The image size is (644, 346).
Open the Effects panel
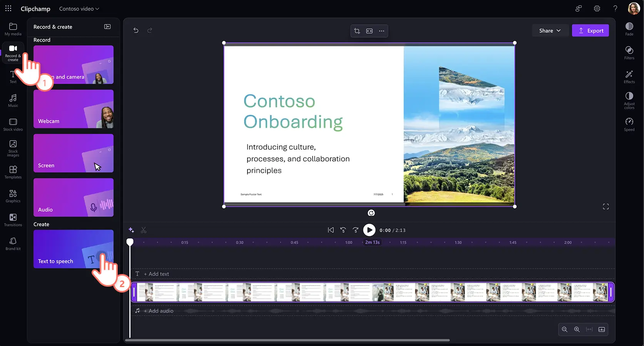point(629,77)
